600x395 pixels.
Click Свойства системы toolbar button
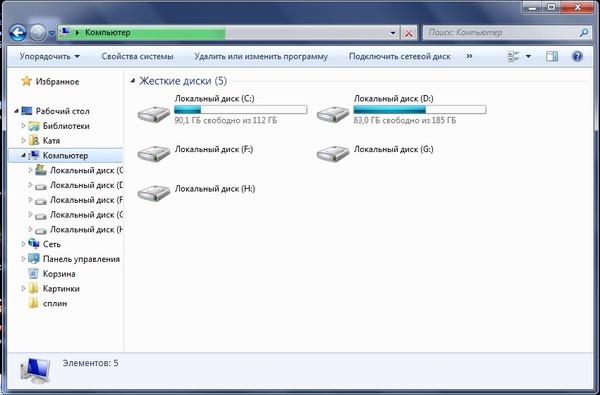[x=137, y=56]
